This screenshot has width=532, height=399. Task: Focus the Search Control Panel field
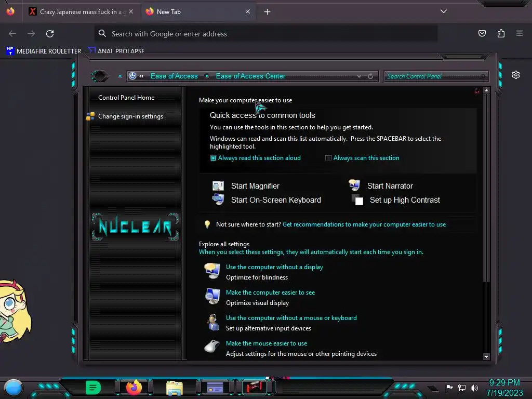(436, 76)
